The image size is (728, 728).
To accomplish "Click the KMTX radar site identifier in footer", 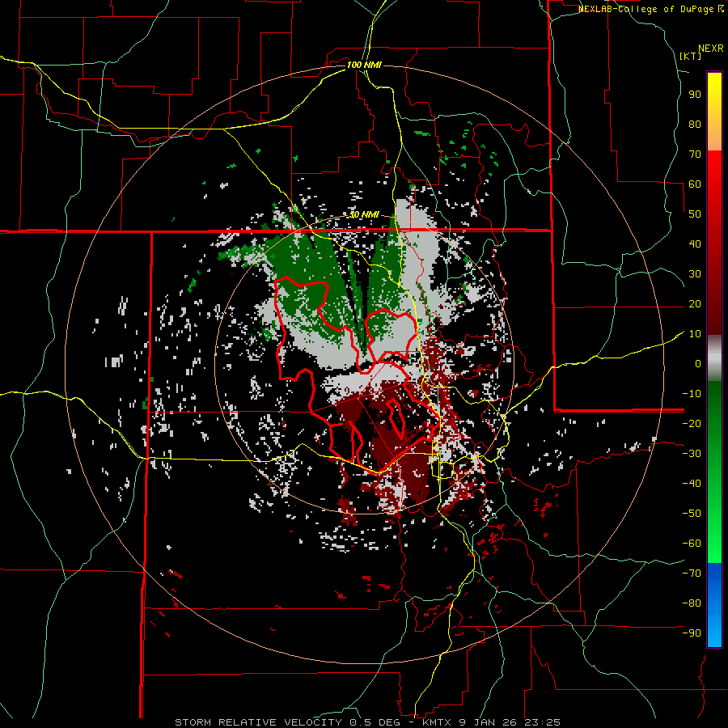I will click(438, 722).
